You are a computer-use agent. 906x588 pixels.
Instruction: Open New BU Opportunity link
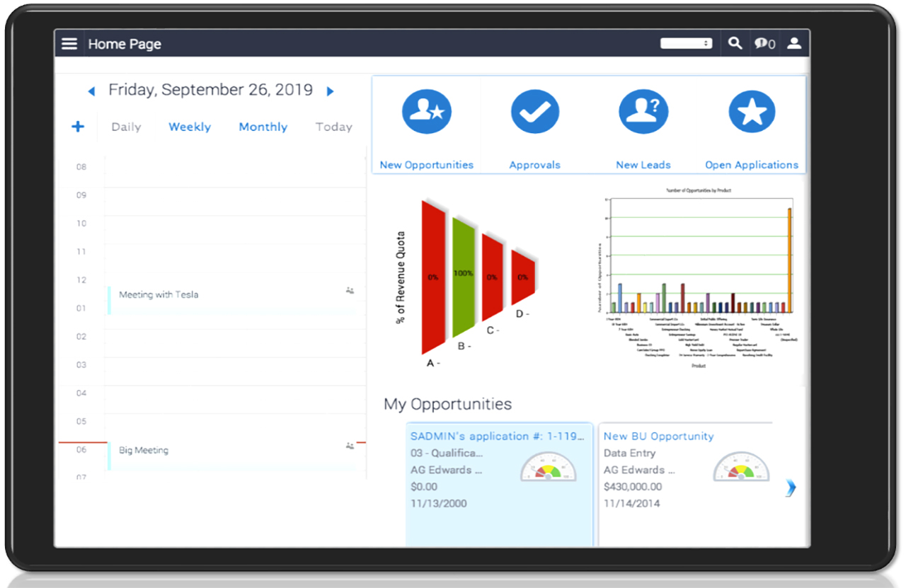[658, 437]
